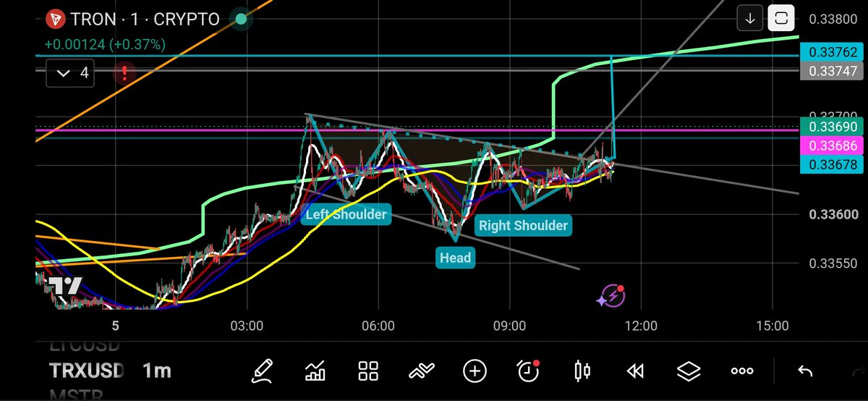Open the pencil drawing tools
The image size is (868, 401).
[x=263, y=371]
